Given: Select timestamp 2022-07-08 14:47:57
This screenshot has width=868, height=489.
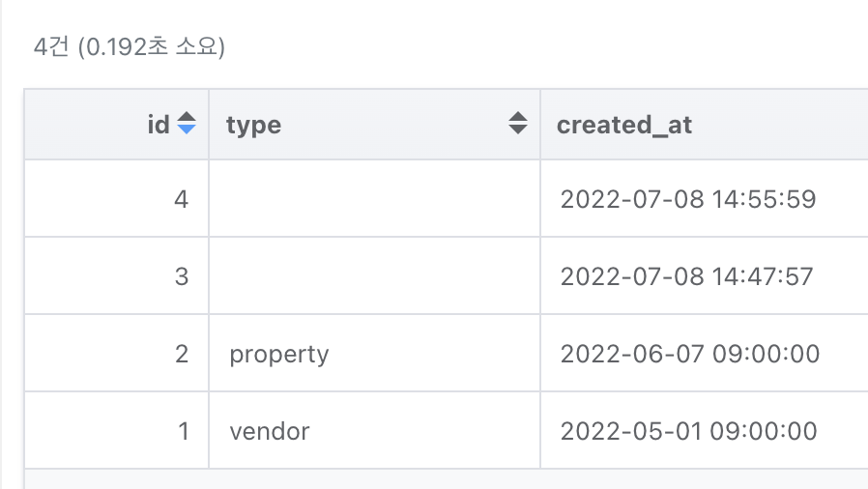Looking at the screenshot, I should coord(686,276).
